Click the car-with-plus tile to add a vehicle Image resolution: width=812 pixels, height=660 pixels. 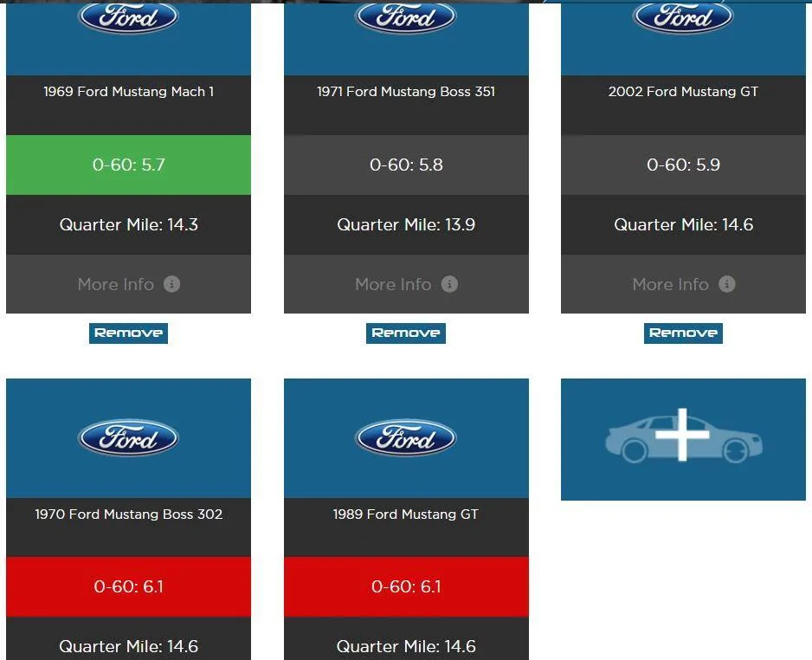tap(683, 439)
